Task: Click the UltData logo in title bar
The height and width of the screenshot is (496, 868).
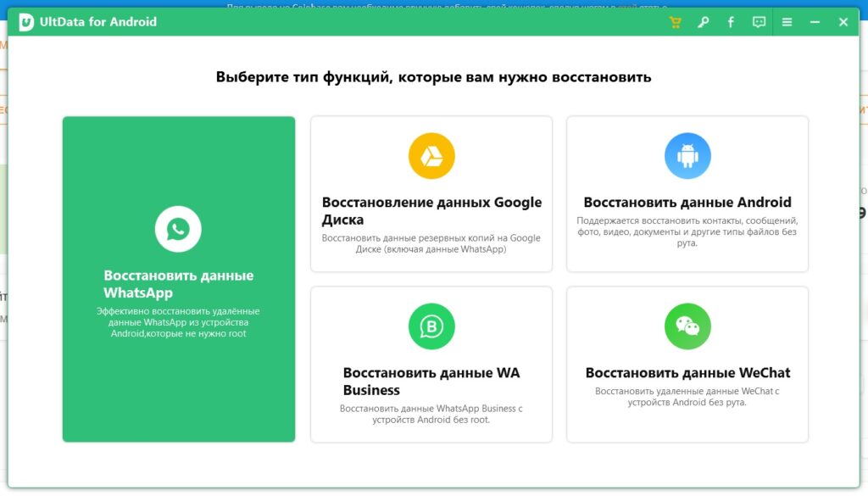Action: click(x=26, y=22)
